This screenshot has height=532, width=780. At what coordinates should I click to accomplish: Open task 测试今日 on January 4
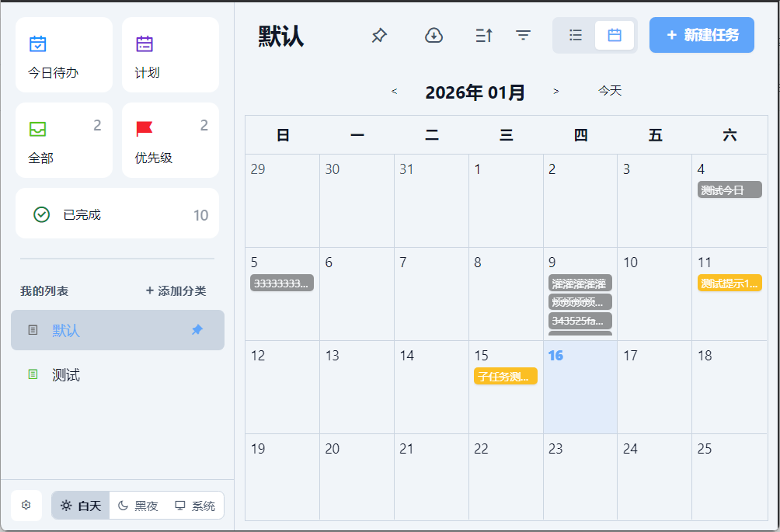[730, 190]
